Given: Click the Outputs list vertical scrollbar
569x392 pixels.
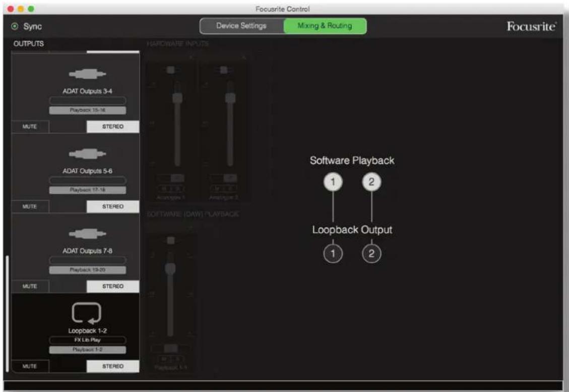Looking at the screenshot, I should 7,313.
